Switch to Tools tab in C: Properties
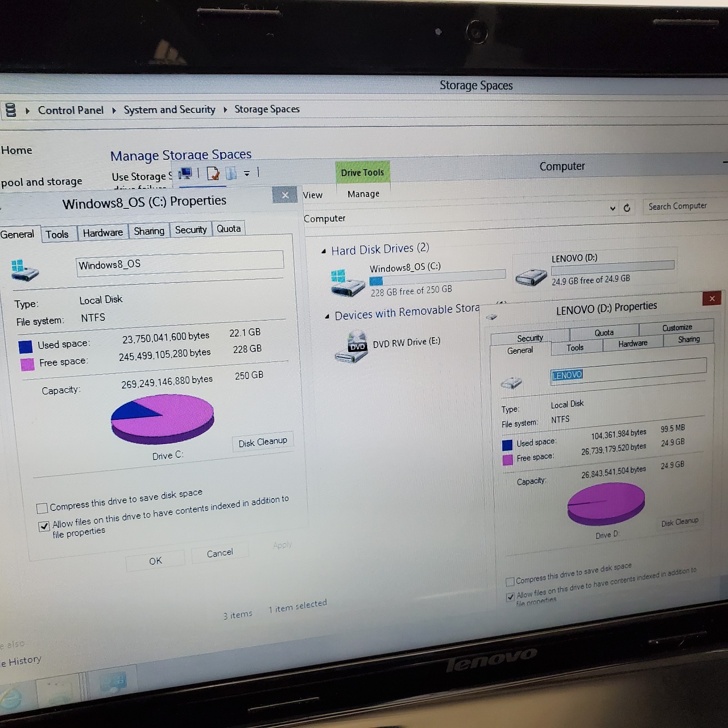Viewport: 728px width, 728px height. click(57, 234)
